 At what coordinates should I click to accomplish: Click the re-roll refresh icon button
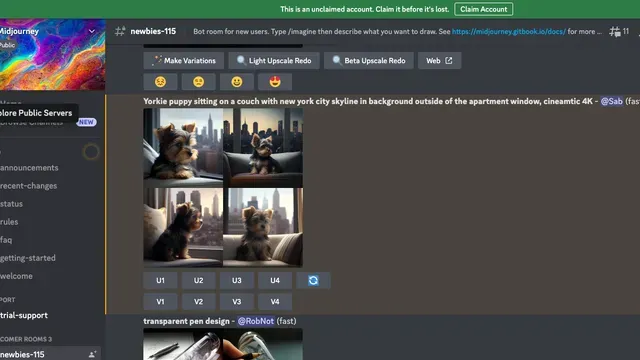(x=313, y=280)
